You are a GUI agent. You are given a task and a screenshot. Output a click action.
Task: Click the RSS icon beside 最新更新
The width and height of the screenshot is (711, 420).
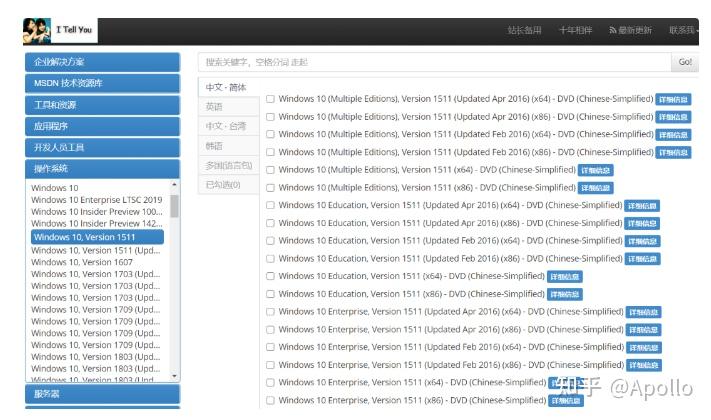613,31
